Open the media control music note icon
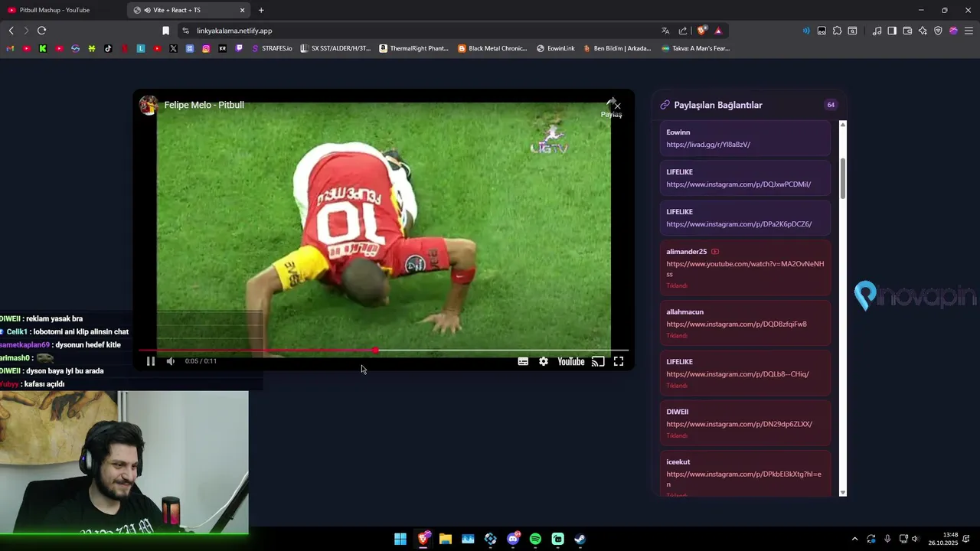Screen dimensions: 980x551 877,31
